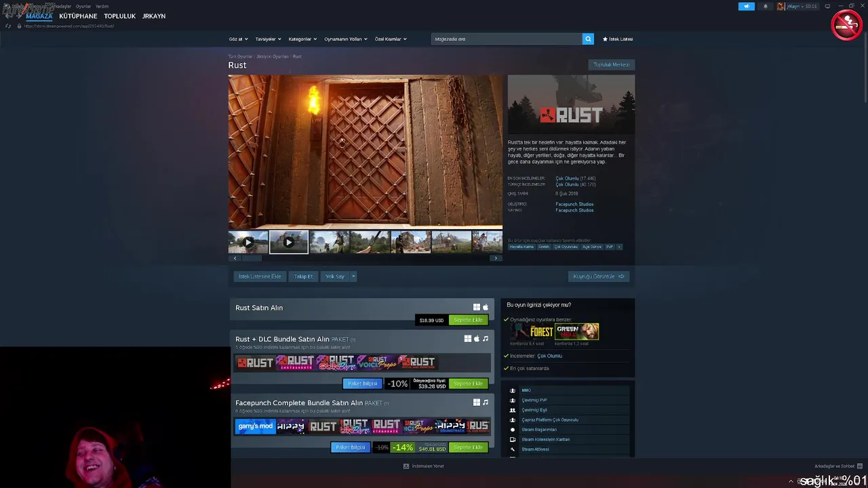Image resolution: width=868 pixels, height=488 pixels.
Task: Click Paket bilgisi for Facepunch Complete Bundle
Action: click(x=351, y=447)
